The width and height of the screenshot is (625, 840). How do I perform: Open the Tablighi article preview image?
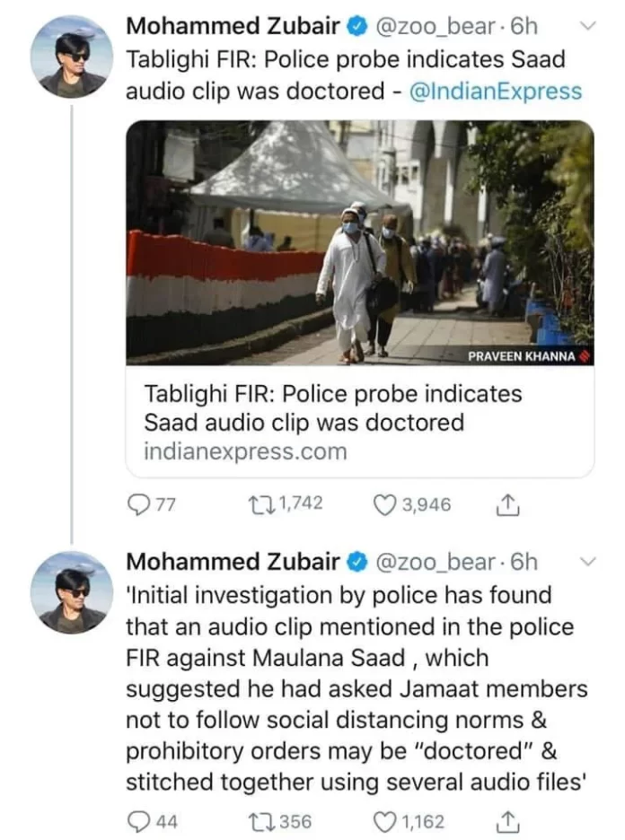point(359,242)
